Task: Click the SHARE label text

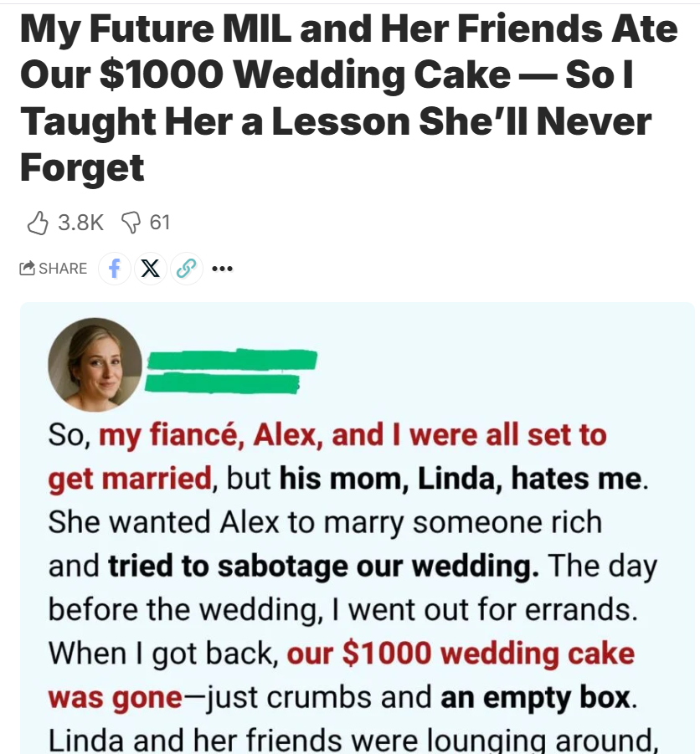Action: 63,269
